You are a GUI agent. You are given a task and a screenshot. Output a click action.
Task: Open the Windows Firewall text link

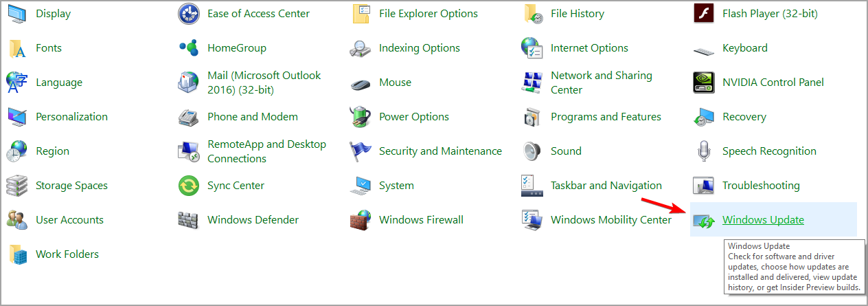[421, 220]
